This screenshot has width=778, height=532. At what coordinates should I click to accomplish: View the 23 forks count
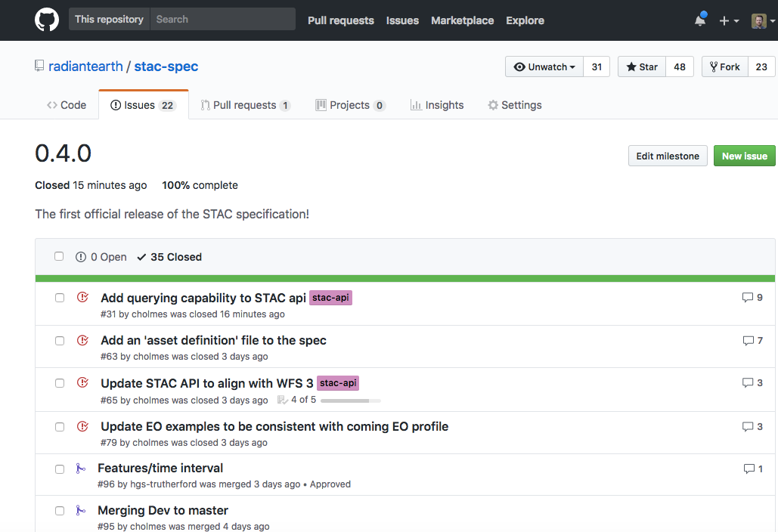click(x=761, y=67)
